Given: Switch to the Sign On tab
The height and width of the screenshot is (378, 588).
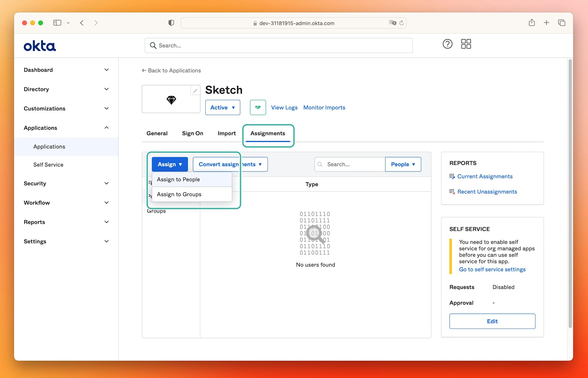Looking at the screenshot, I should click(192, 133).
